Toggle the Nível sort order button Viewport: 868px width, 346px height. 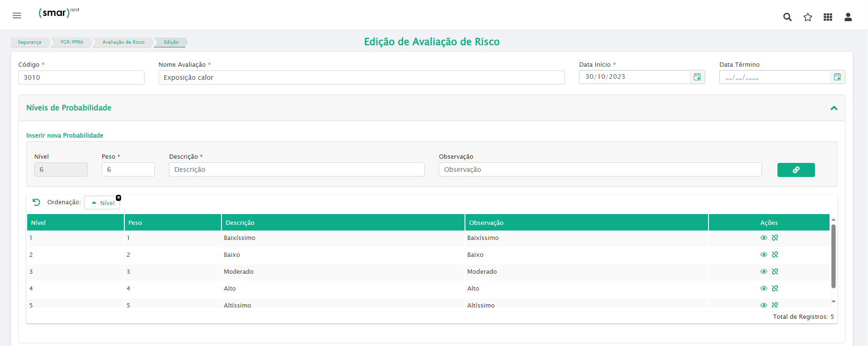click(x=103, y=203)
